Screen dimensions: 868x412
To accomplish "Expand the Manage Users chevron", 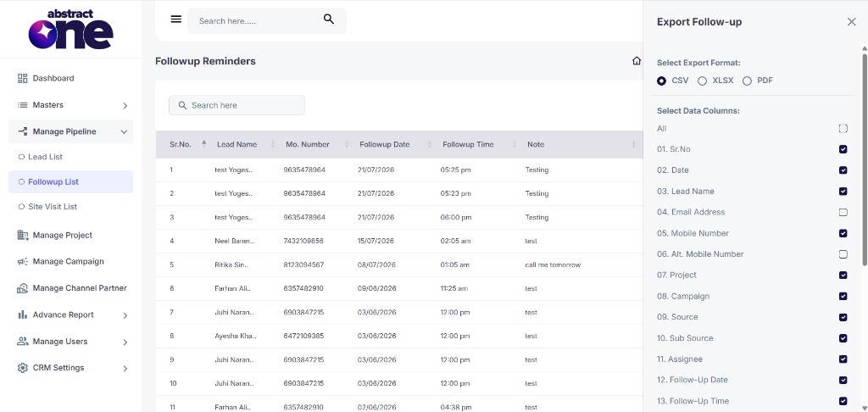I will tap(125, 342).
